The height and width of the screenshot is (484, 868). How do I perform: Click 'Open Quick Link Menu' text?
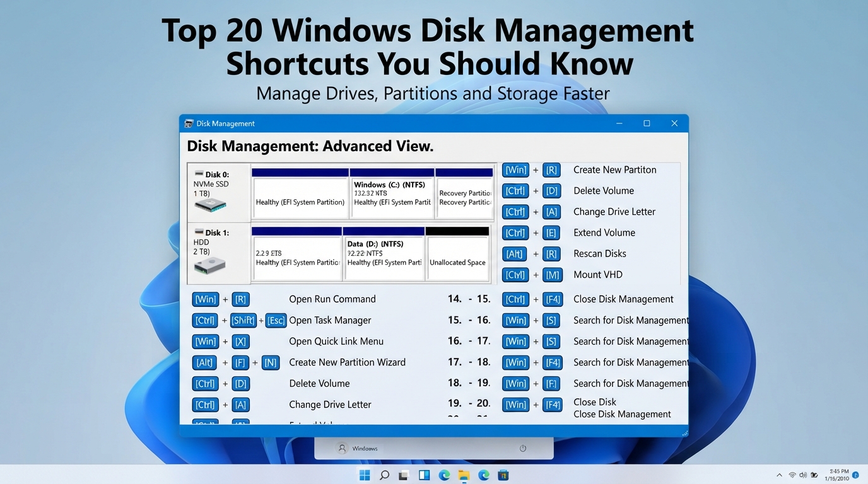336,342
